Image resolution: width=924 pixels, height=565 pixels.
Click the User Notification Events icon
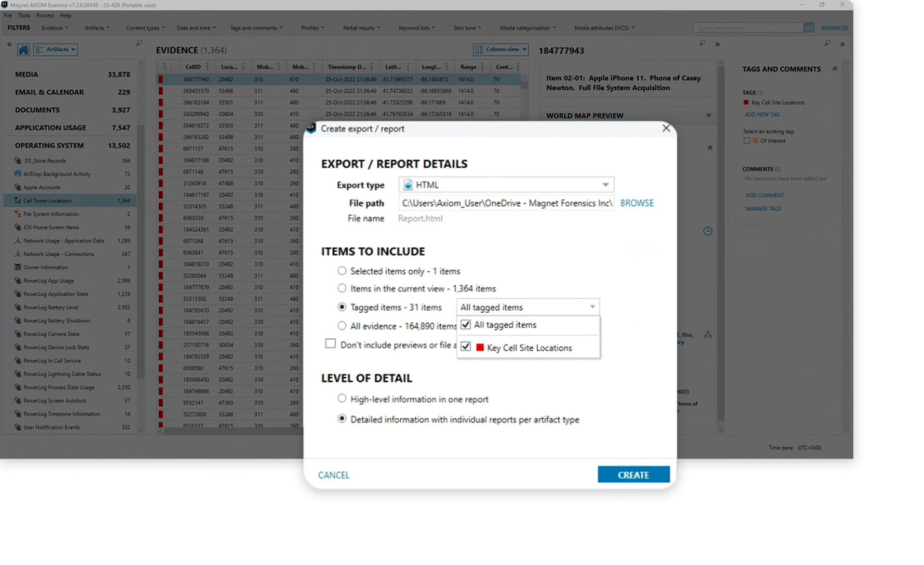(x=18, y=427)
